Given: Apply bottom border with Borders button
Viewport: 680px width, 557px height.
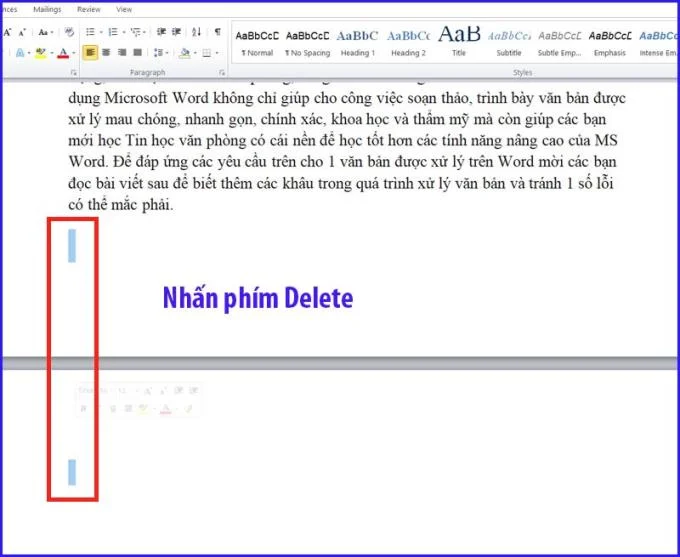Looking at the screenshot, I should pyautogui.click(x=207, y=53).
